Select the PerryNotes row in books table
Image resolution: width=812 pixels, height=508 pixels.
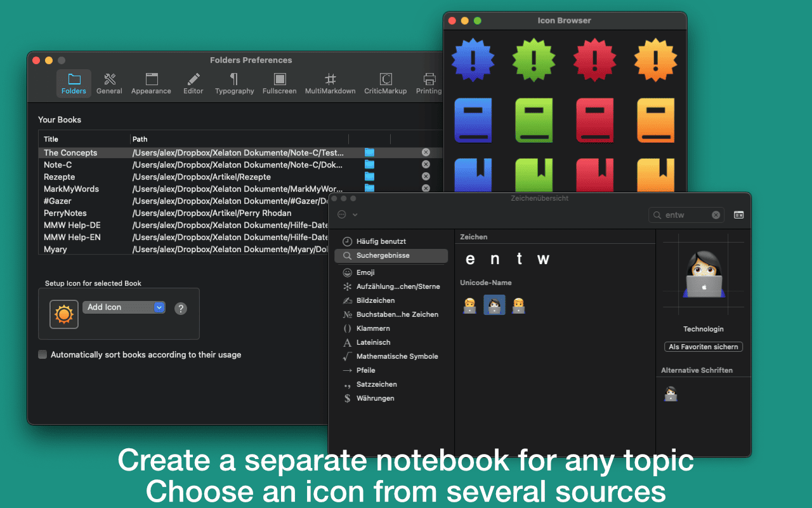[65, 213]
